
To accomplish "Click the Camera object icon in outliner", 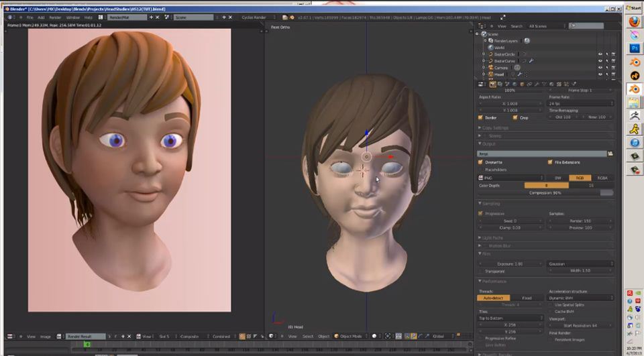I will pyautogui.click(x=490, y=67).
